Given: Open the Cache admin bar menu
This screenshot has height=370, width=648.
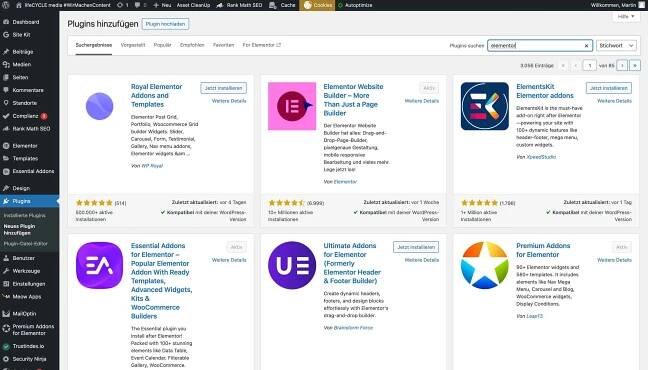Looking at the screenshot, I should pyautogui.click(x=282, y=5).
